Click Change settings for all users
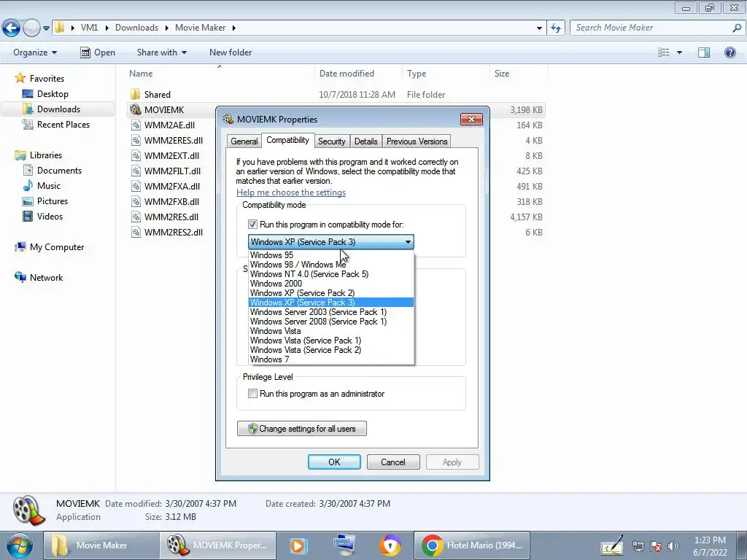 [302, 429]
